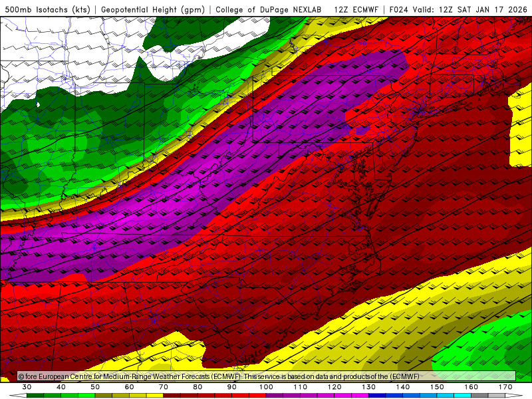Click the 50 knot legend label
Screen dimensions: 532x399
pyautogui.click(x=95, y=387)
